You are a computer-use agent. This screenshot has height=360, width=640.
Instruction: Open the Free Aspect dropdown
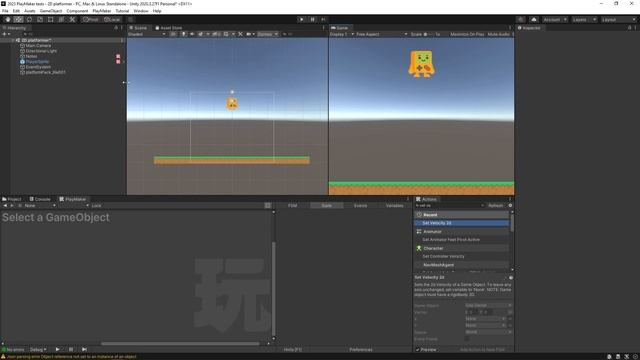381,34
